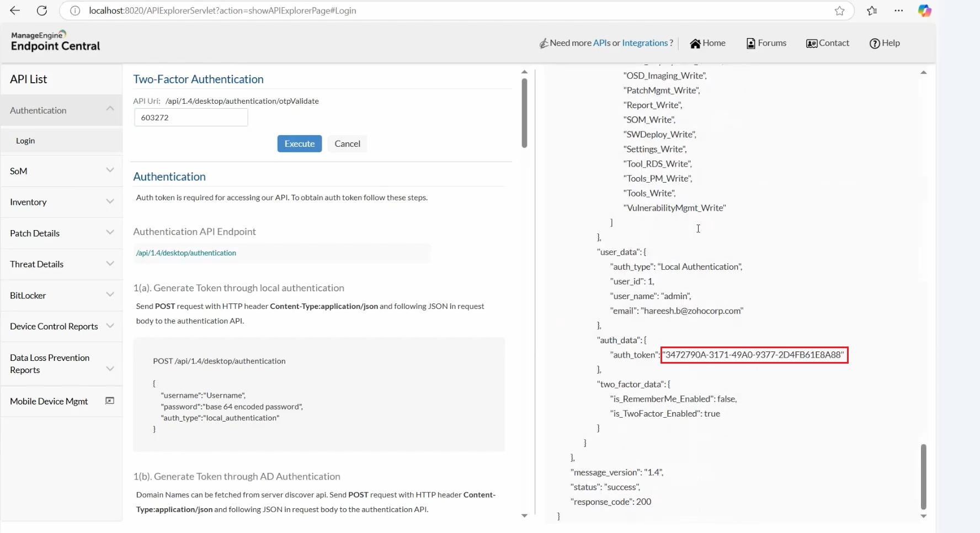980x533 pixels.
Task: Click the 1(a). Generate Token through local authentication heading
Action: pyautogui.click(x=238, y=288)
